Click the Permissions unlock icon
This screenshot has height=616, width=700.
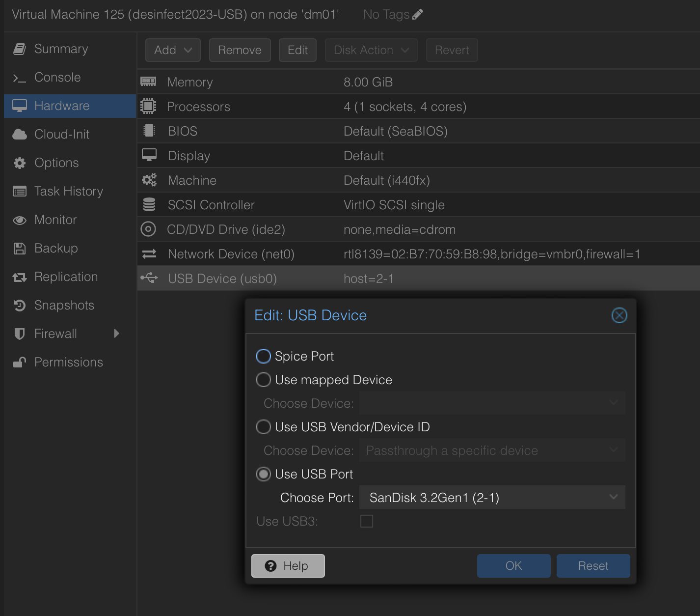tap(20, 363)
